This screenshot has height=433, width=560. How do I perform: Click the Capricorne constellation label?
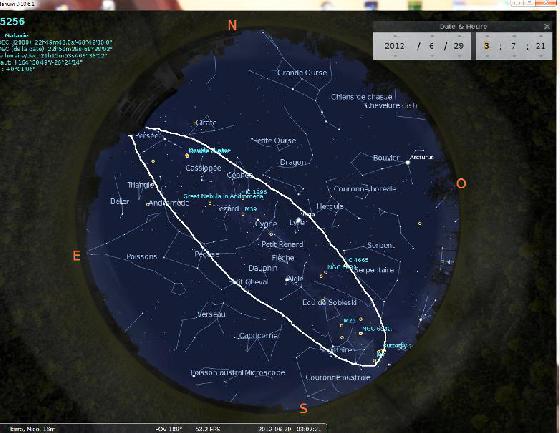tap(259, 336)
